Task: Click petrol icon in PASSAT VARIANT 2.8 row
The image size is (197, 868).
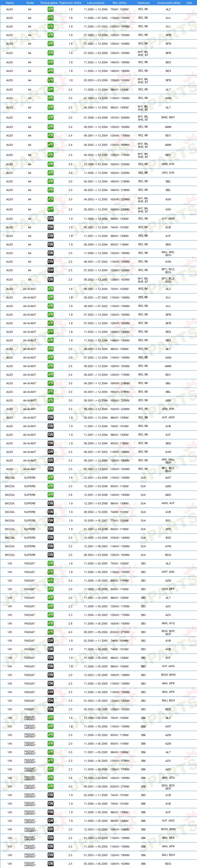Action: [x=50, y=778]
